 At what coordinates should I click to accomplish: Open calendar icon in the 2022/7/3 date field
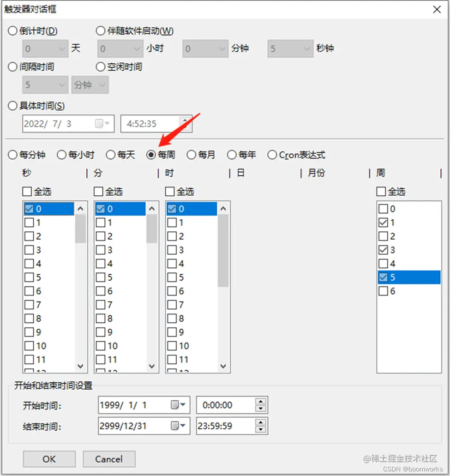[102, 124]
